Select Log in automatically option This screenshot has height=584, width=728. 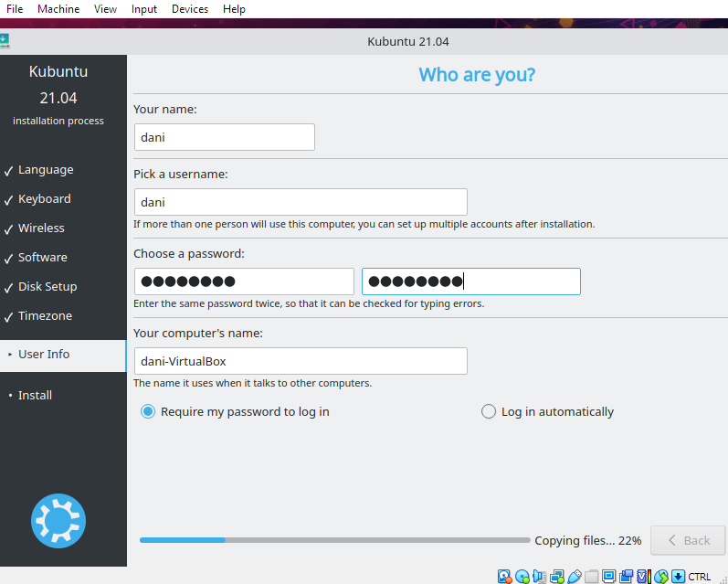(547, 411)
